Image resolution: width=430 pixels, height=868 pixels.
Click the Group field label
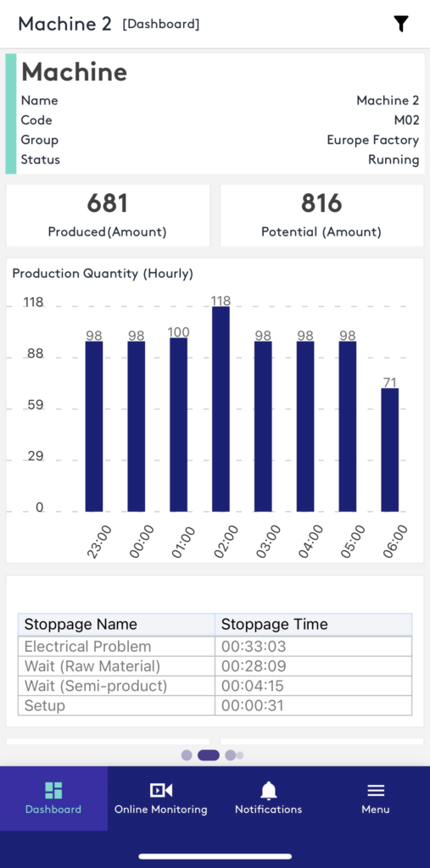[39, 140]
